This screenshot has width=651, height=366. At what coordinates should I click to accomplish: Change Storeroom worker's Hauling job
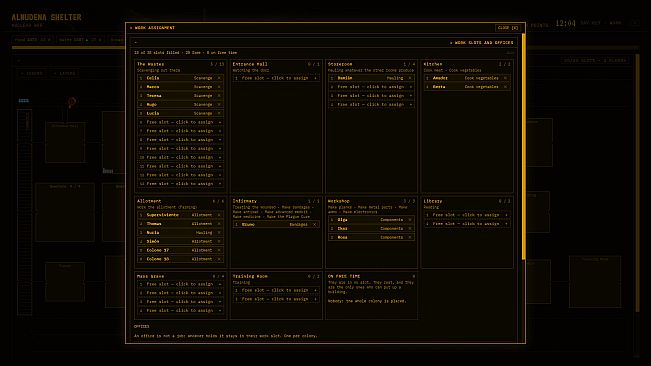click(x=395, y=78)
